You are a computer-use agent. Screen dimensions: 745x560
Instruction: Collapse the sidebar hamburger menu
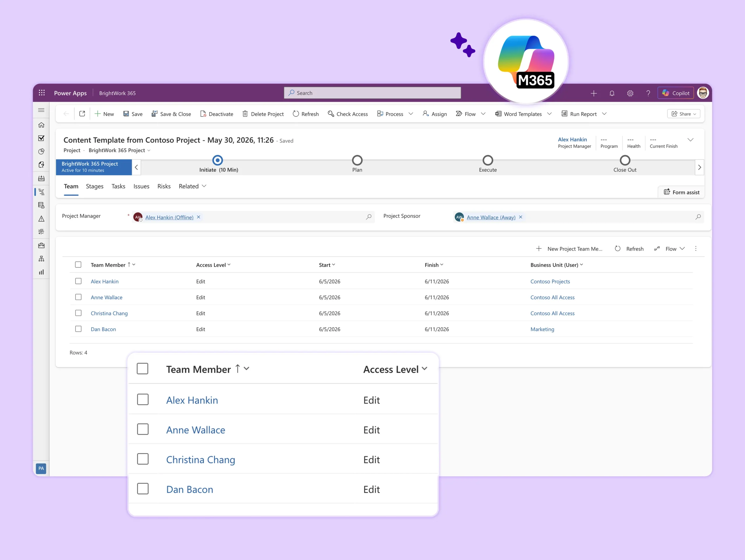41,110
